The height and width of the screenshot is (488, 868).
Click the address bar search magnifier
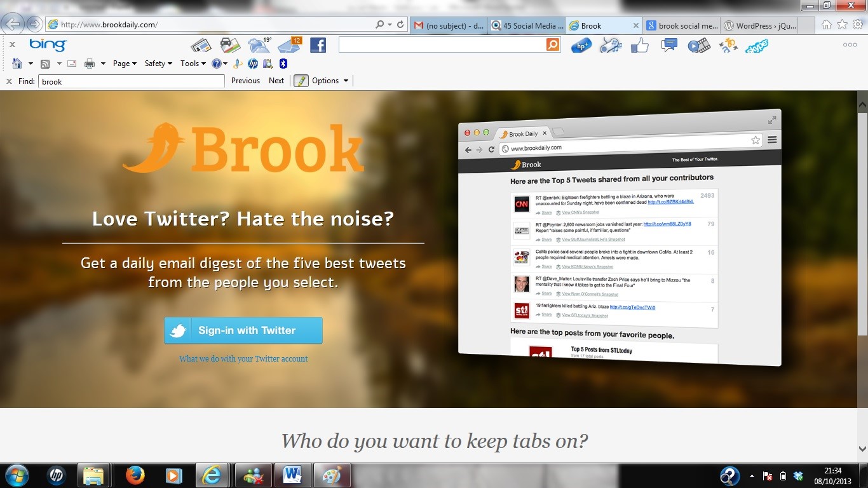point(379,25)
